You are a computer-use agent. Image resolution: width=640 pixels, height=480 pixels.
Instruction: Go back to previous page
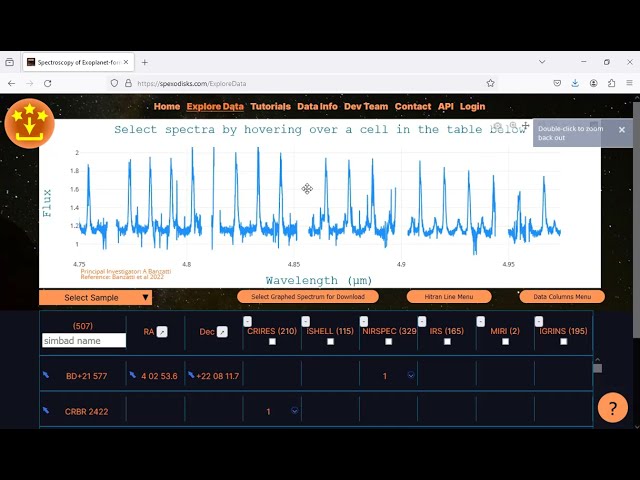11,83
